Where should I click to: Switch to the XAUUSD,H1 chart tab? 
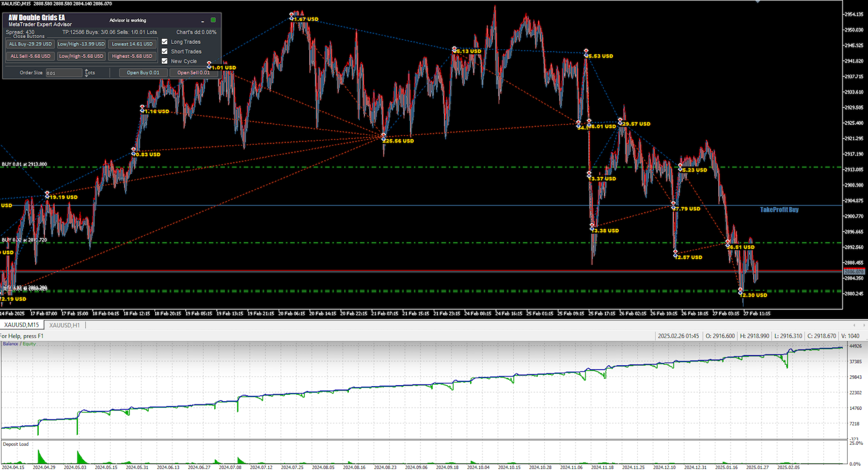point(64,325)
